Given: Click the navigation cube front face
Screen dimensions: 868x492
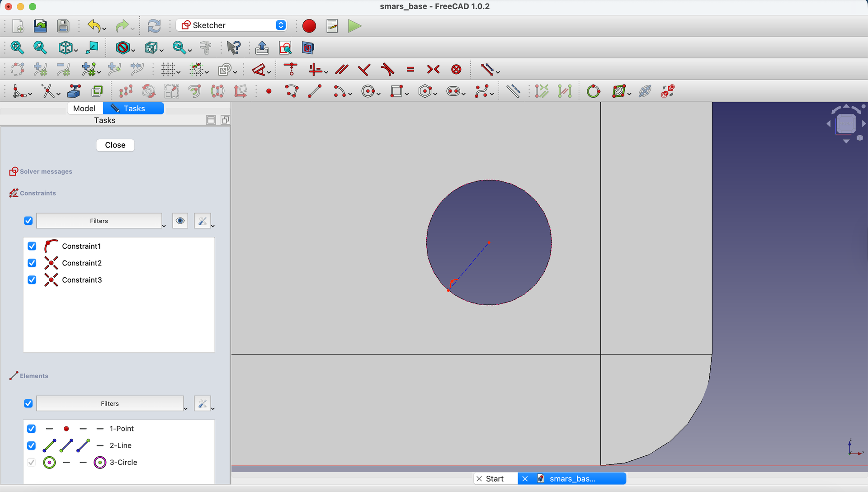Looking at the screenshot, I should pos(845,123).
